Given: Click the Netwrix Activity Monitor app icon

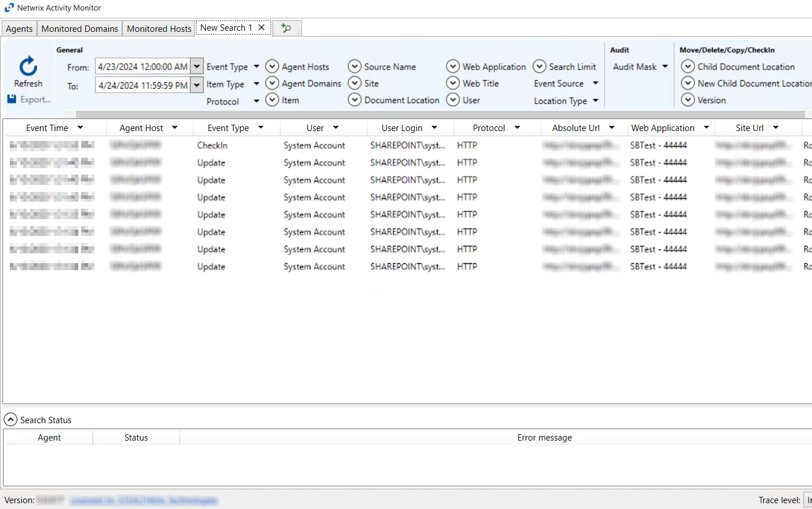Looking at the screenshot, I should click(9, 8).
